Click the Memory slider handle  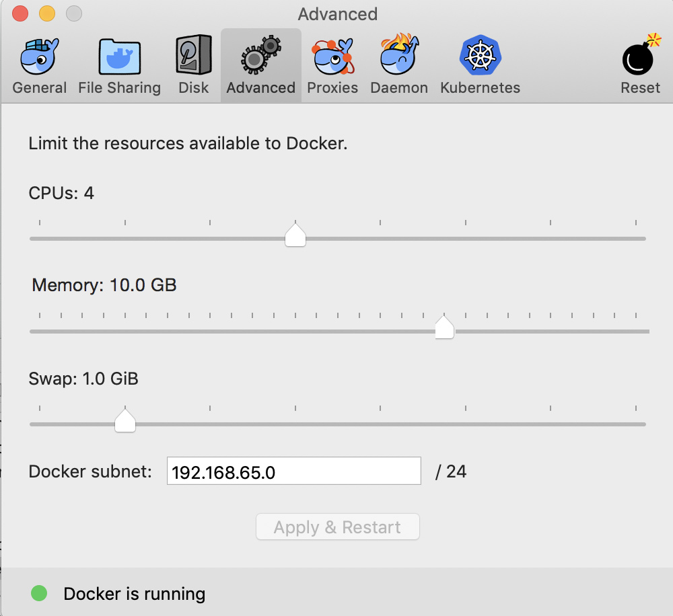[444, 328]
